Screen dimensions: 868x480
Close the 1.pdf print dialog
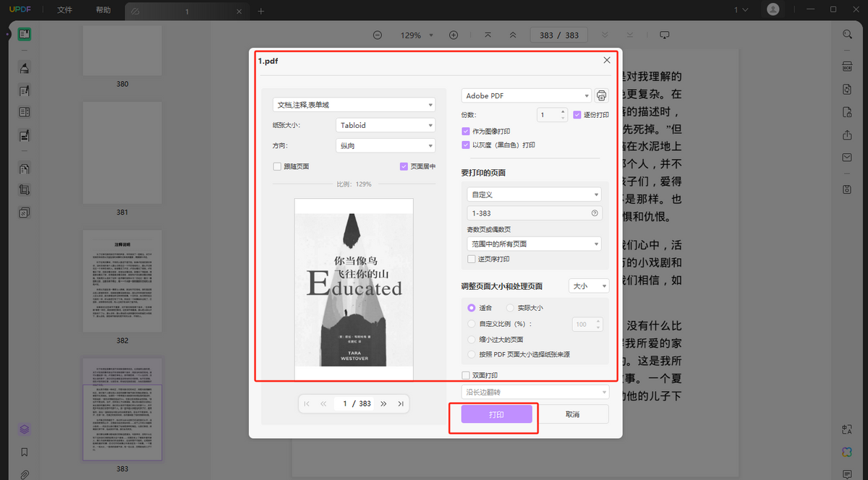pyautogui.click(x=607, y=60)
